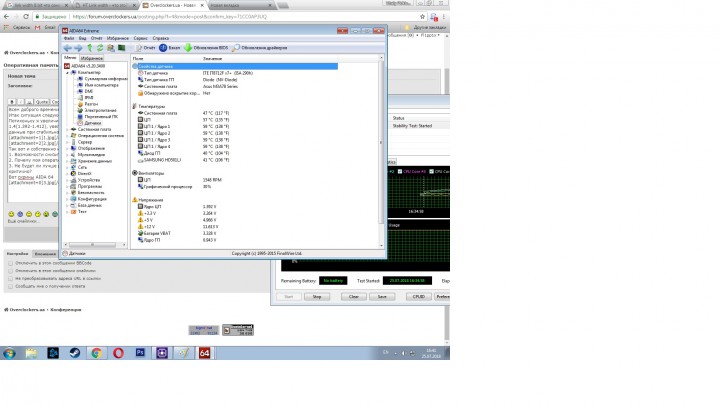Click the tree pane horizontal scrollbar
720x405 pixels.
click(x=95, y=245)
